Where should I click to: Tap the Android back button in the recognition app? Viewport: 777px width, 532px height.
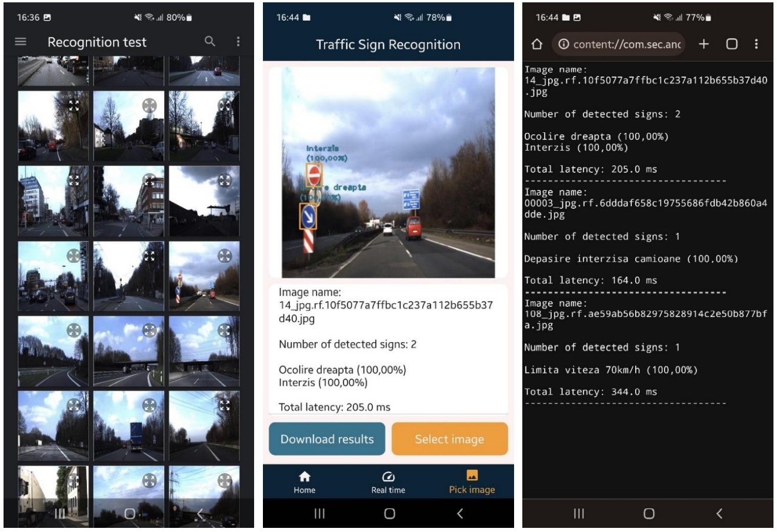pyautogui.click(x=460, y=514)
